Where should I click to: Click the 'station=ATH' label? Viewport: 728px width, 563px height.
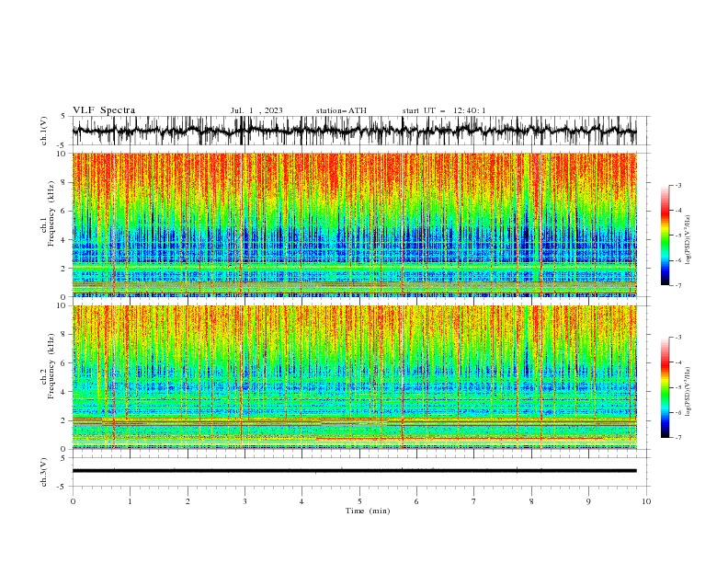(x=341, y=110)
